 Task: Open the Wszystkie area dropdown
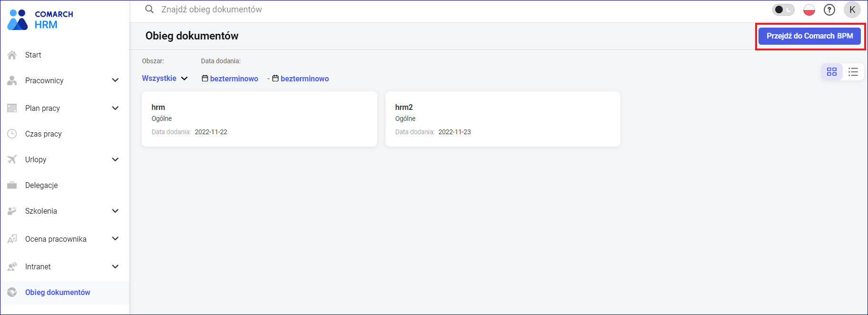click(165, 79)
